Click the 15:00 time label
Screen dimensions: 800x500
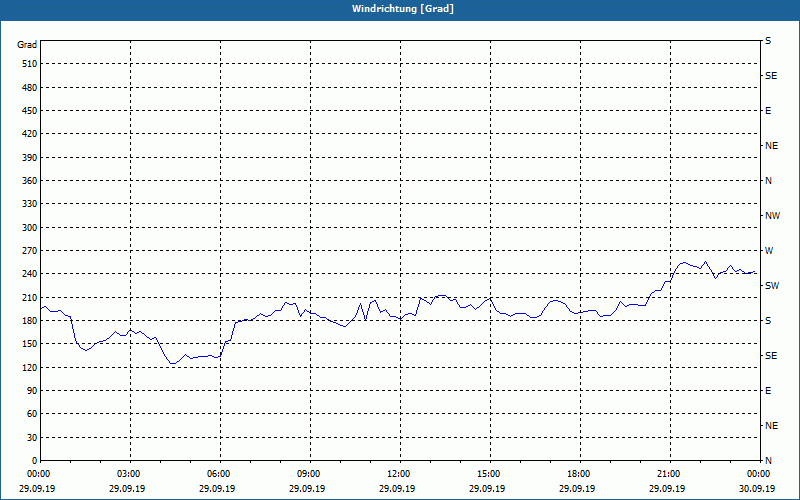click(x=490, y=474)
